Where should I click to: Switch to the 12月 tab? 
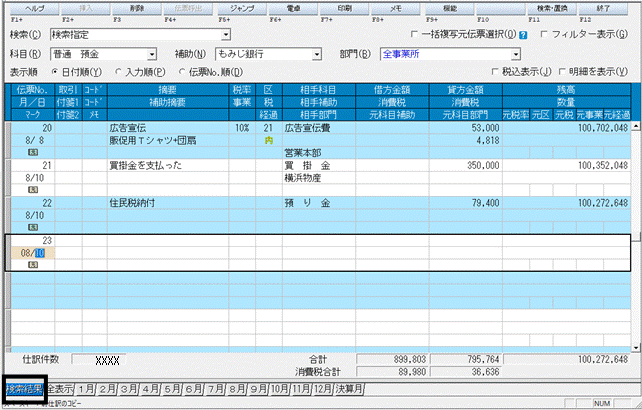pos(323,389)
